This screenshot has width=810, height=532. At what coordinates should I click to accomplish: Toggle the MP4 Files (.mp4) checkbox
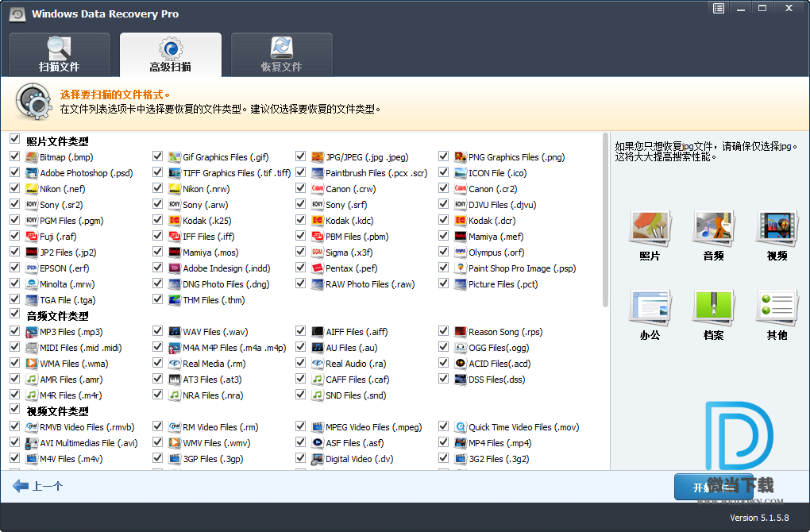click(443, 441)
